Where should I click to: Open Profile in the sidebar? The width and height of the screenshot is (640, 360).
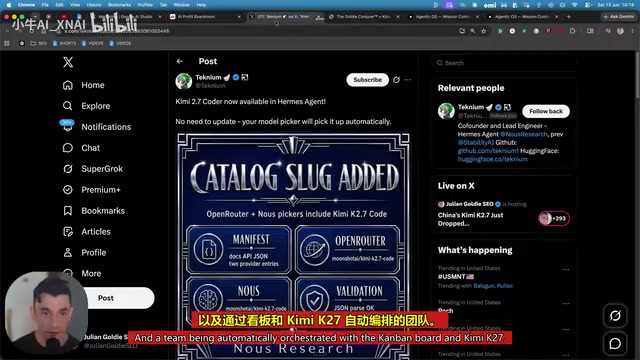pos(84,253)
